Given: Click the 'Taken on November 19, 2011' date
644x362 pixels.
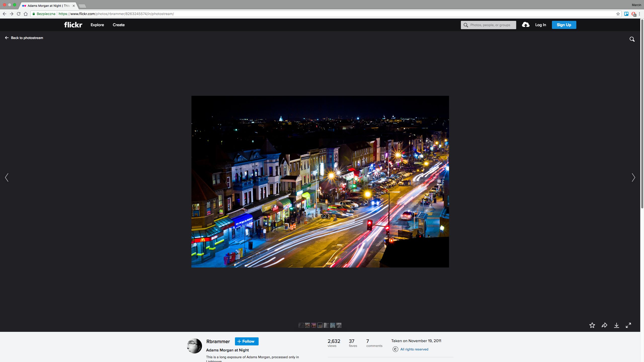Looking at the screenshot, I should tap(416, 341).
